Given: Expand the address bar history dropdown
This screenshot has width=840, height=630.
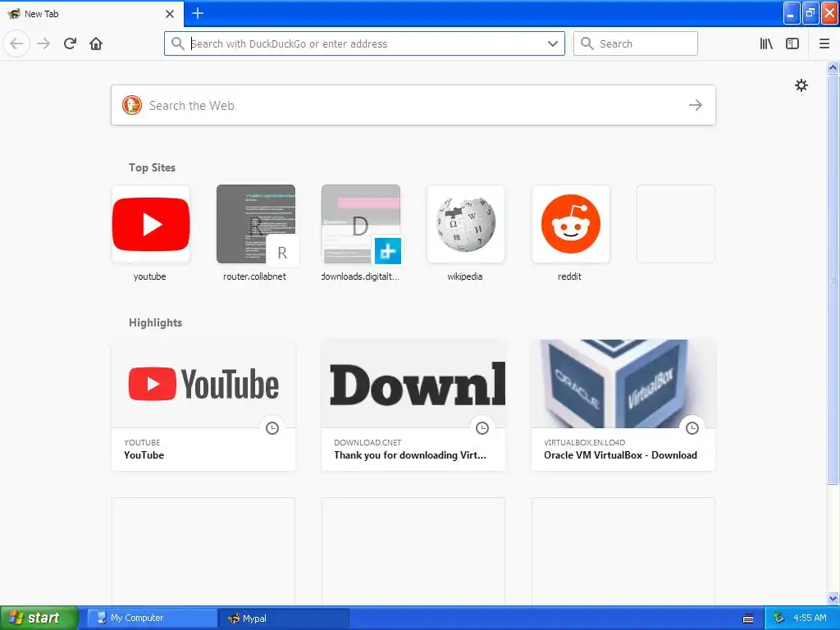Looking at the screenshot, I should point(552,43).
